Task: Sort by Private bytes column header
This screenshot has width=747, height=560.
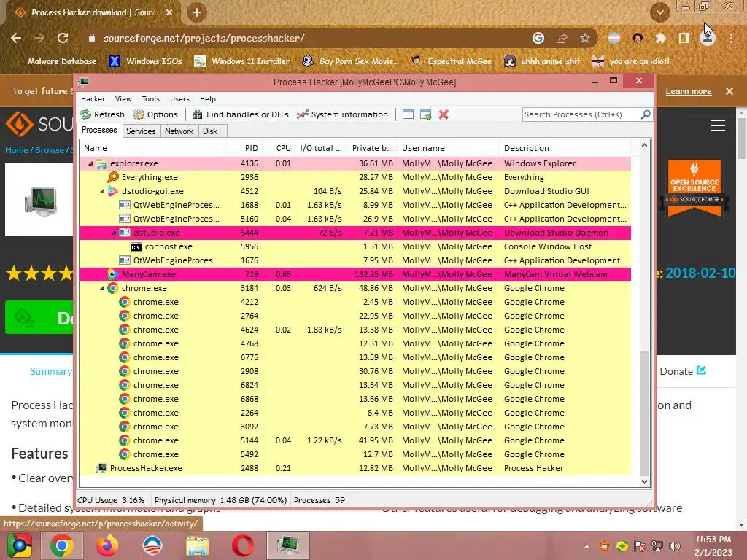Action: tap(372, 148)
